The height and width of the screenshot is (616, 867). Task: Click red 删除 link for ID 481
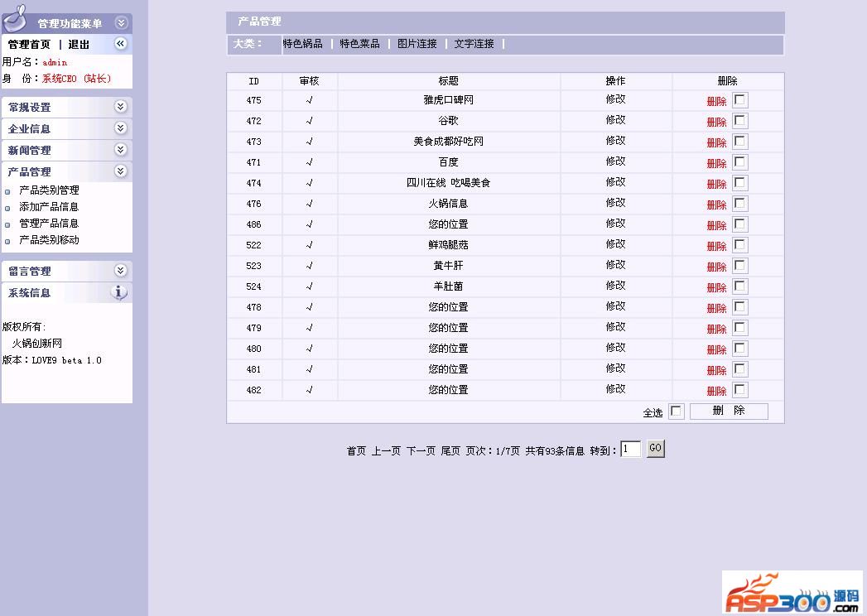coord(716,370)
